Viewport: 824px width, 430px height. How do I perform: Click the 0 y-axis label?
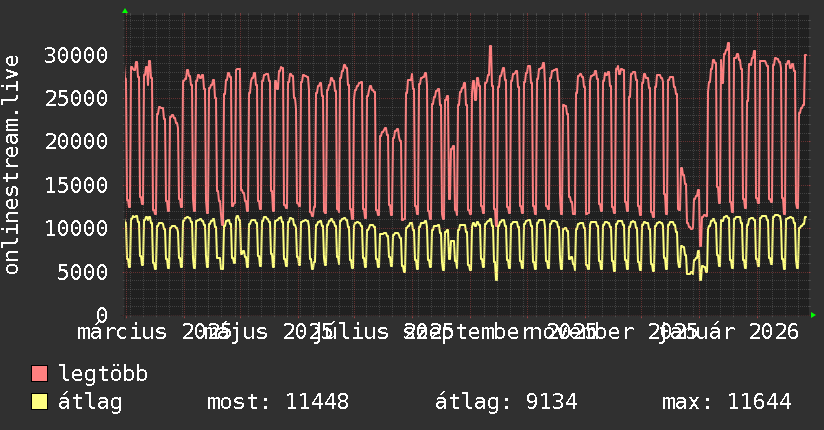[102, 315]
